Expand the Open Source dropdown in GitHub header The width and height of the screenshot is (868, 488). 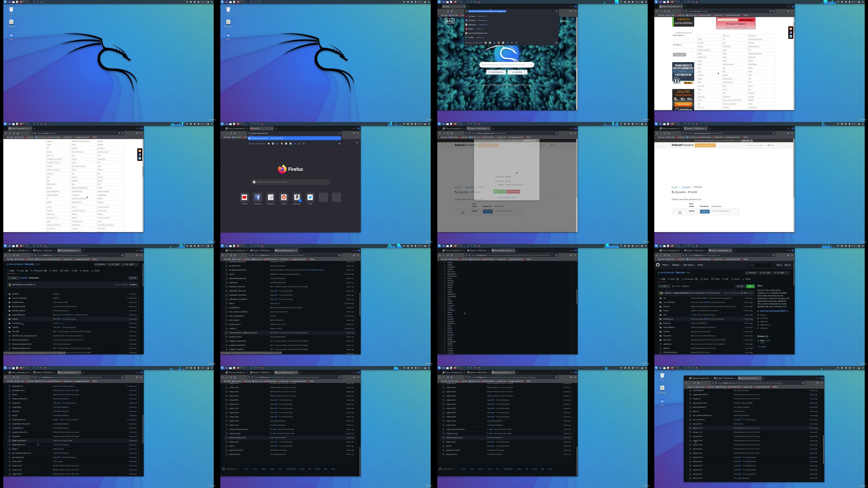tap(689, 265)
